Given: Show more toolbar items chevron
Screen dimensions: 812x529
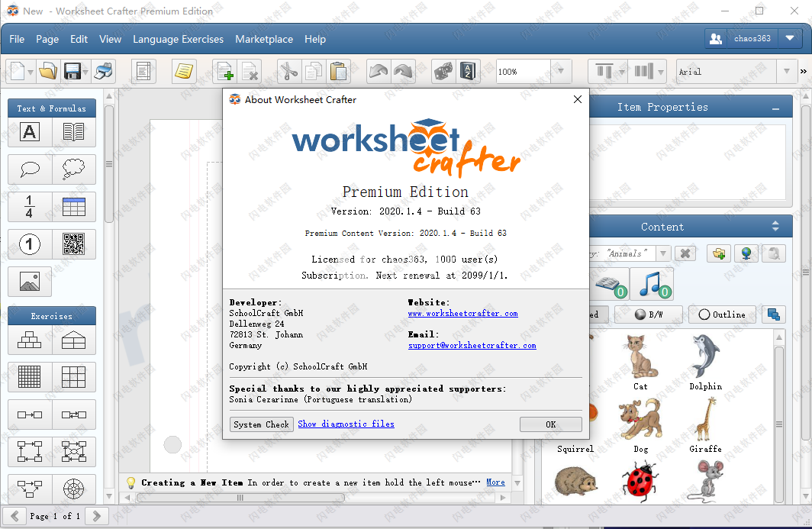Looking at the screenshot, I should click(x=803, y=72).
